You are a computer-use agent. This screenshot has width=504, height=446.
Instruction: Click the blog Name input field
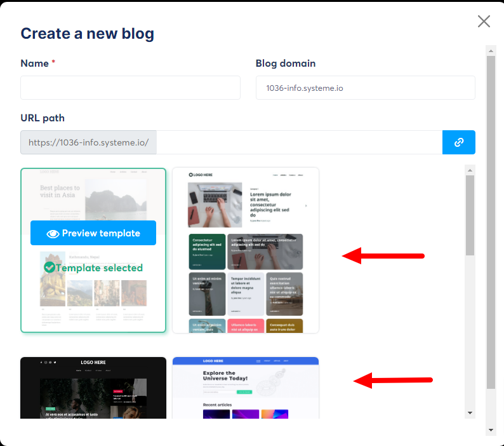[130, 88]
